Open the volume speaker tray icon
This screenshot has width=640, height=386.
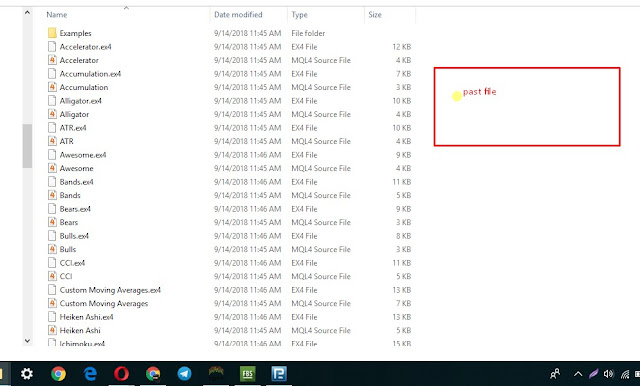609,373
